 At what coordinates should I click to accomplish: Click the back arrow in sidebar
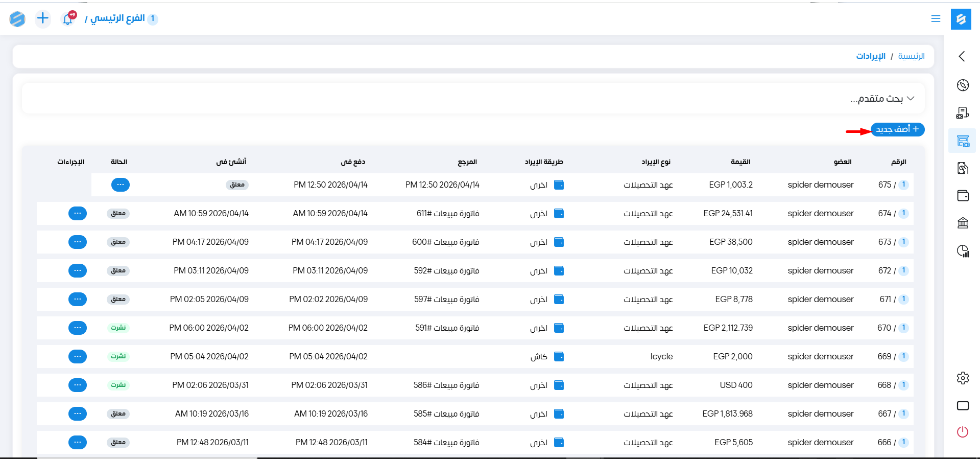coord(962,56)
